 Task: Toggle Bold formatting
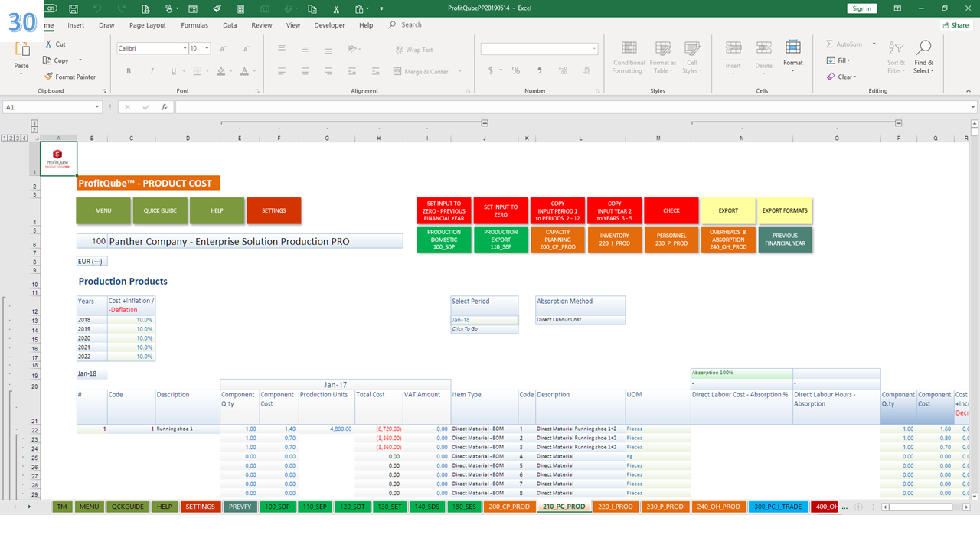click(129, 71)
